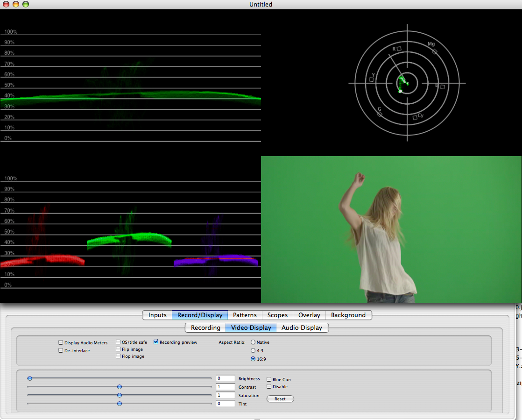The width and height of the screenshot is (522, 420).
Task: Close the Untitled window
Action: [x=6, y=4]
